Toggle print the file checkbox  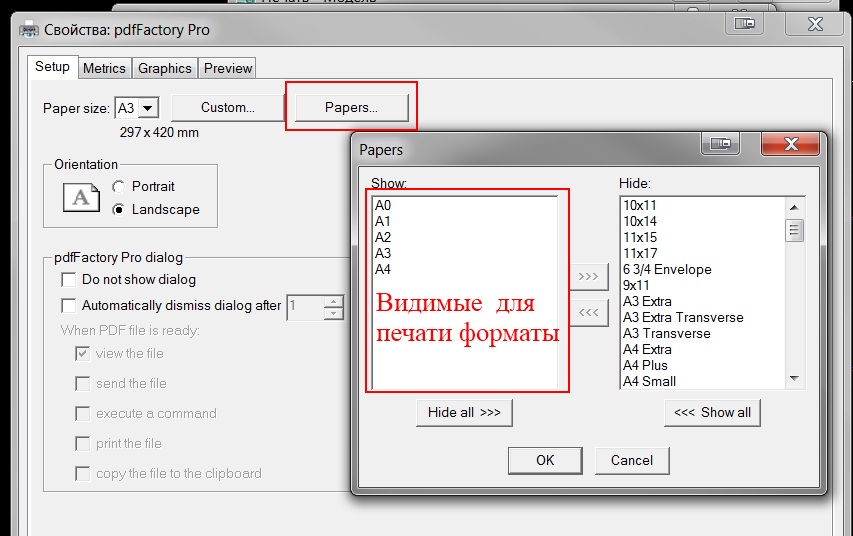pyautogui.click(x=82, y=443)
